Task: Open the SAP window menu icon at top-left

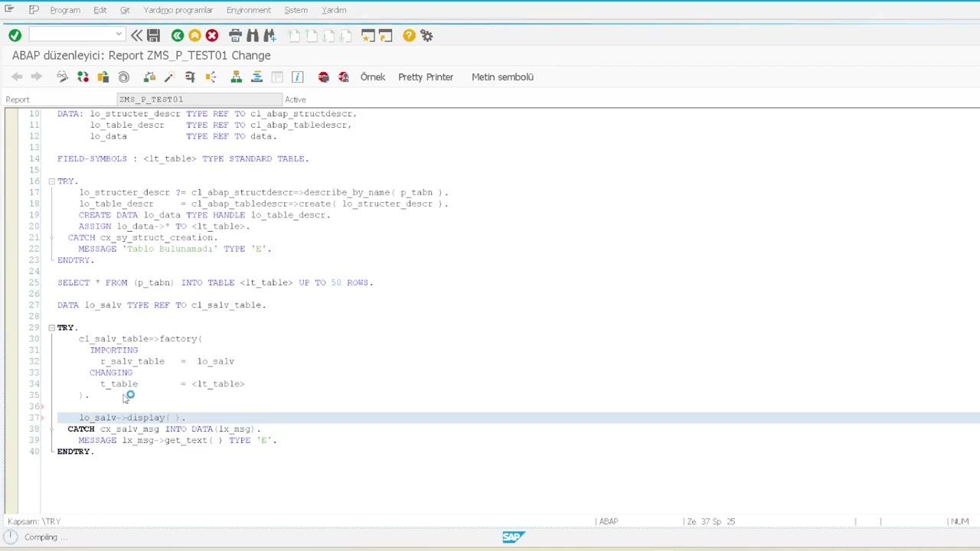Action: [9, 9]
